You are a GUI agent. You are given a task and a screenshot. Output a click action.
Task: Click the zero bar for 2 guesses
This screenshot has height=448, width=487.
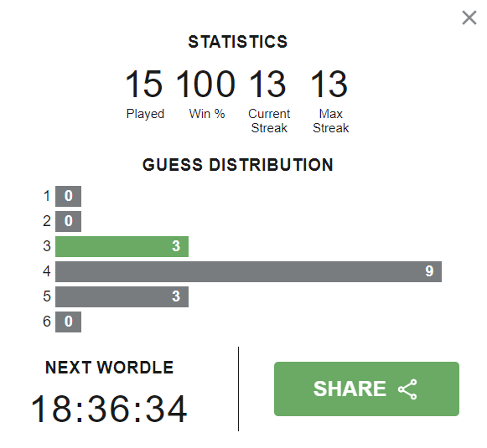pos(69,221)
